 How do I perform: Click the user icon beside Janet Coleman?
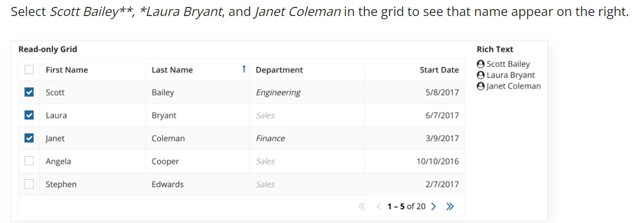tap(481, 86)
